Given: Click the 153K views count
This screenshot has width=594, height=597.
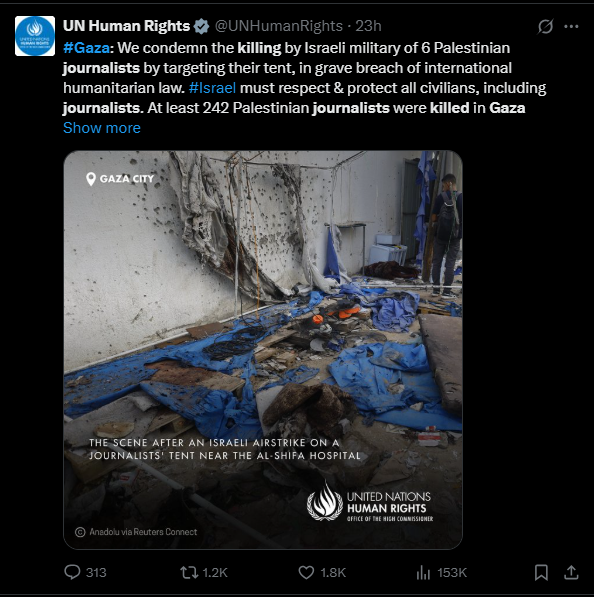Looking at the screenshot, I should [452, 572].
